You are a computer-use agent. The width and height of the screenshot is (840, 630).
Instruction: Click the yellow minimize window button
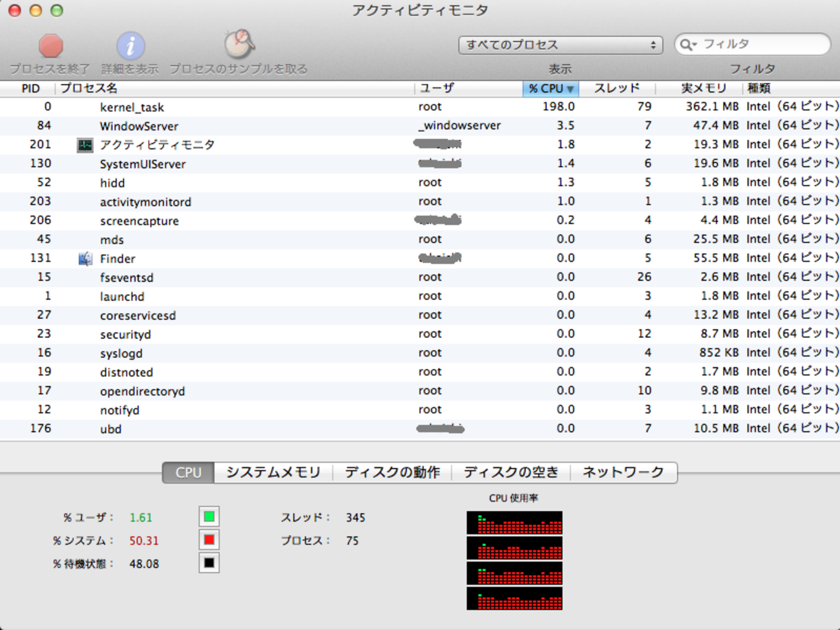click(x=36, y=10)
